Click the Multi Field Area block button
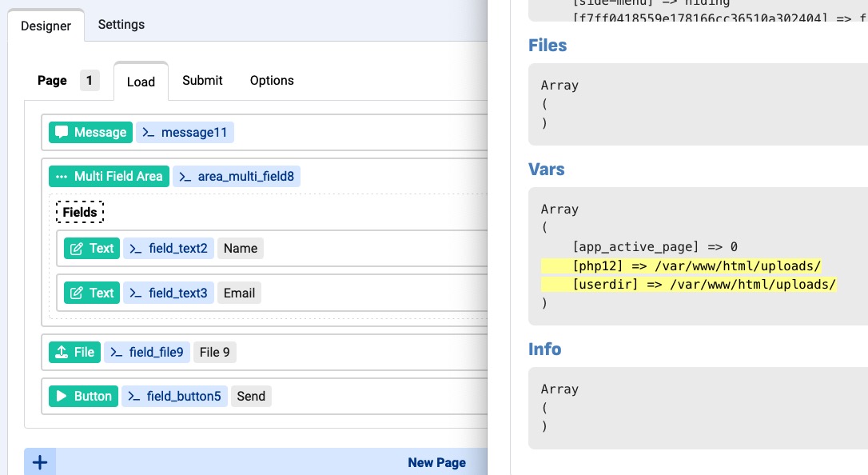Image resolution: width=868 pixels, height=475 pixels. click(109, 176)
